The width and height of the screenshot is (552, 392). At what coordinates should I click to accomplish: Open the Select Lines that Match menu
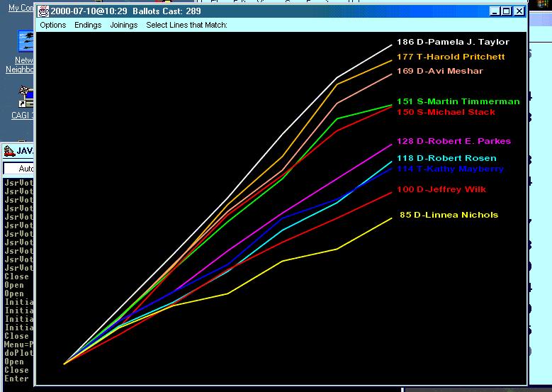click(x=186, y=25)
